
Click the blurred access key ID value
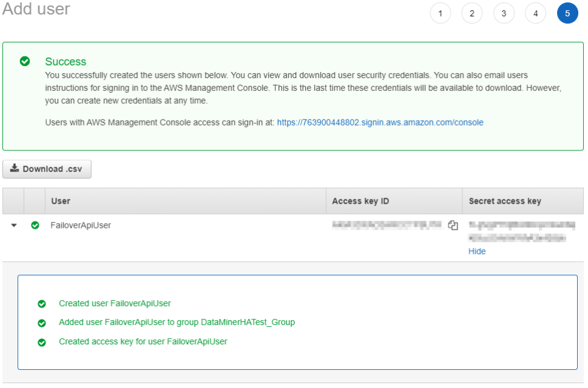click(x=387, y=225)
